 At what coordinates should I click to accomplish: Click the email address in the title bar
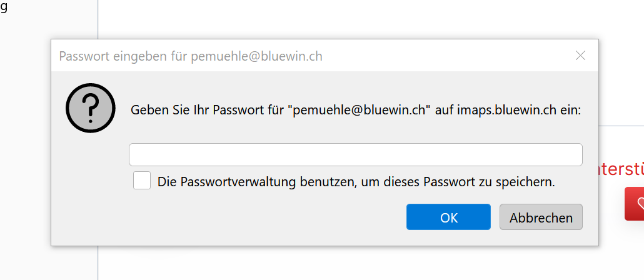[x=256, y=56]
